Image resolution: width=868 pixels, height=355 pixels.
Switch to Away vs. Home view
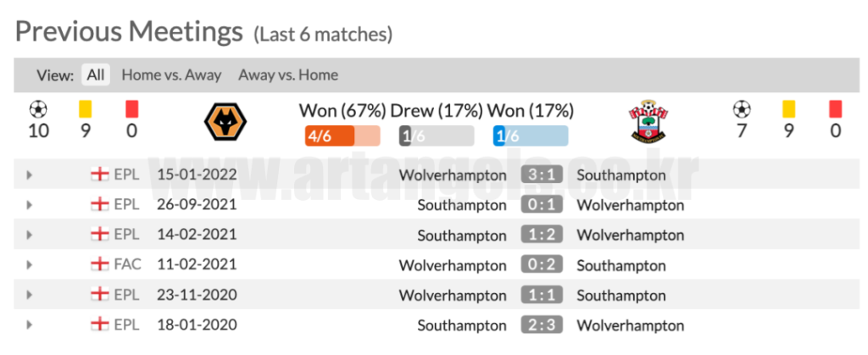coord(288,75)
